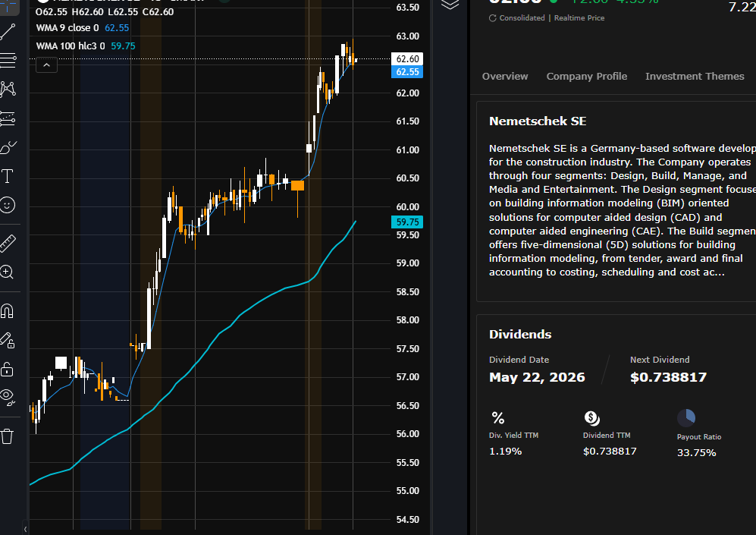Click the 1.19% dividend yield value
756x535 pixels.
click(505, 451)
